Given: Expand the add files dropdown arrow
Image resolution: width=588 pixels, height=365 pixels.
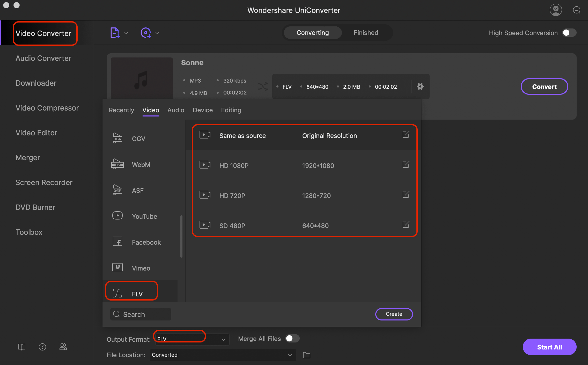Looking at the screenshot, I should 126,33.
